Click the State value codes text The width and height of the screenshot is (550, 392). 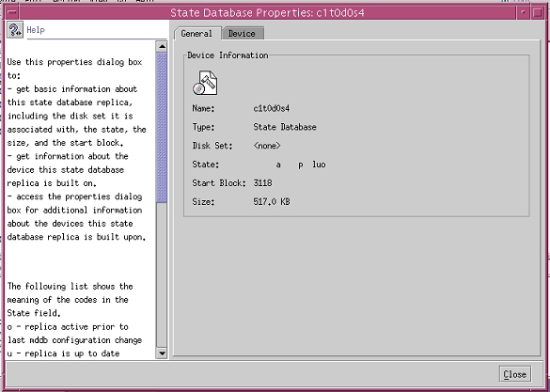click(x=301, y=165)
